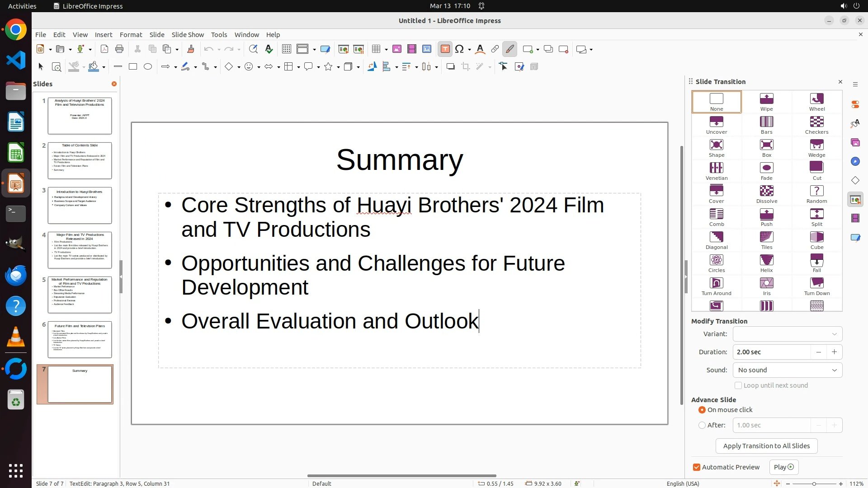Click the zoom slider in status bar
The width and height of the screenshot is (868, 488).
click(x=814, y=483)
